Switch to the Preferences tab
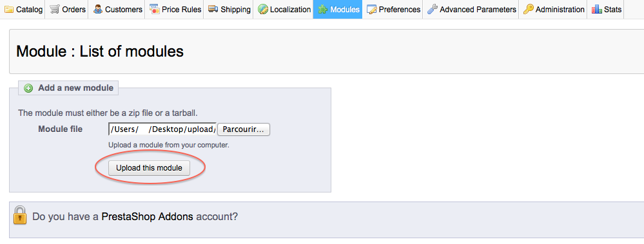Viewport: 644px width, 244px height. click(394, 10)
